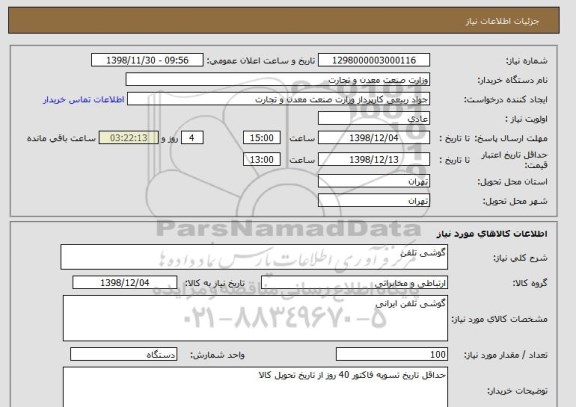Click the response deadline date 1398/12/04 field
Image resolution: width=576 pixels, height=407 pixels.
tap(374, 138)
